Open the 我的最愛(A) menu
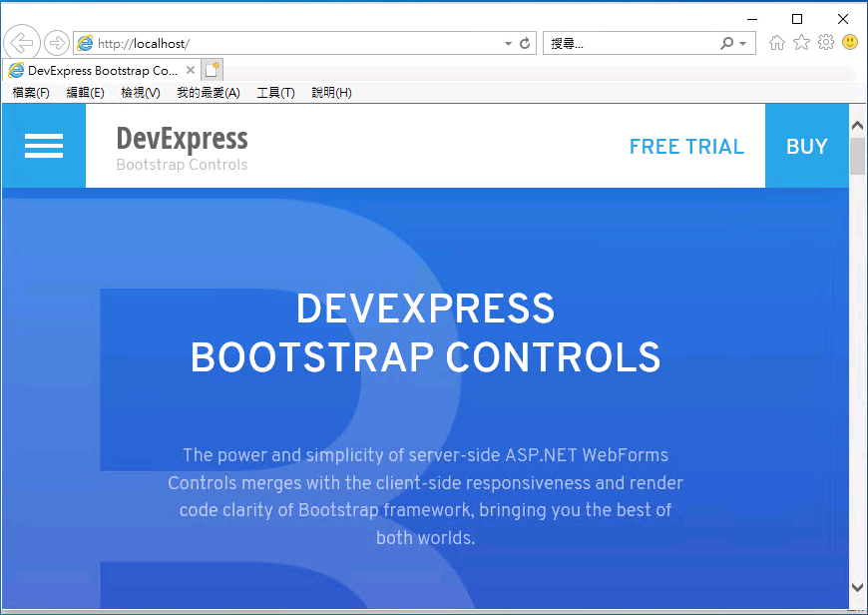The image size is (868, 615). coord(209,93)
